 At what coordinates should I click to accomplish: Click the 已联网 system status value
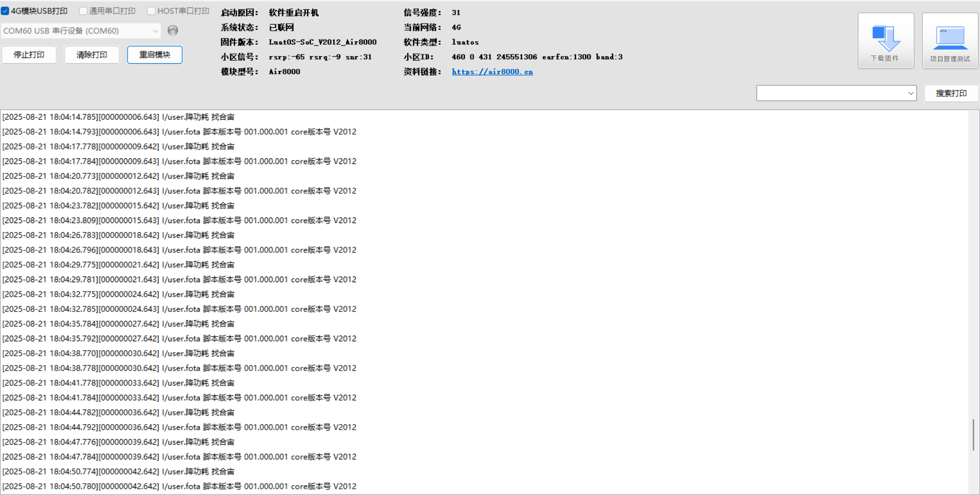(x=281, y=27)
